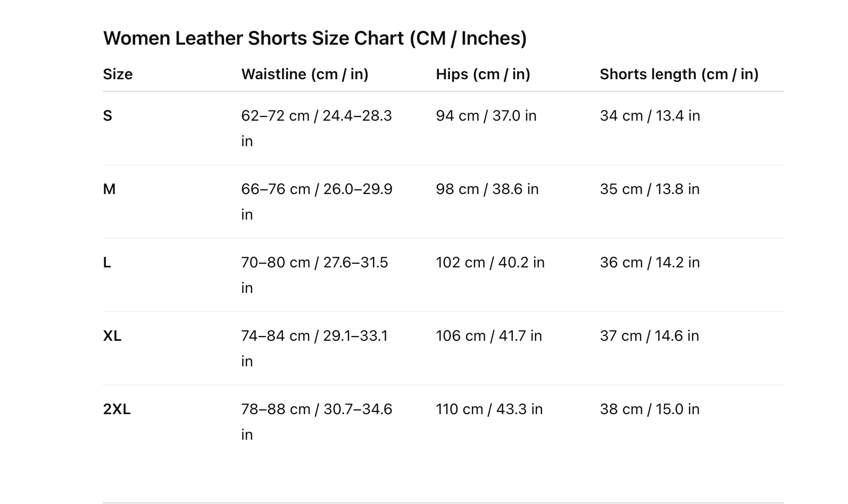Click the Waistline (cm / in) column header
The width and height of the screenshot is (848, 504).
pos(305,74)
